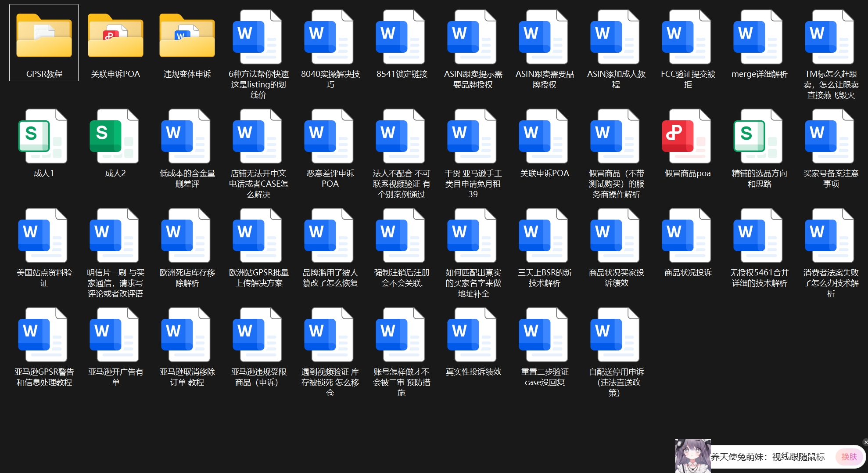
Task: Select the 自配送停用申诉 document icon
Action: coord(616,335)
